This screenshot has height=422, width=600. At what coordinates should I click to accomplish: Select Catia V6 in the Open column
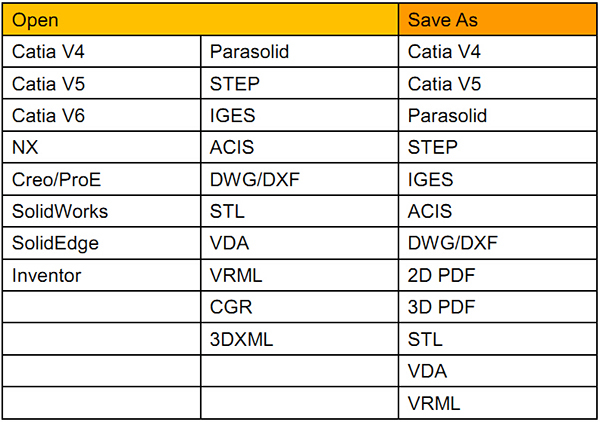101,116
